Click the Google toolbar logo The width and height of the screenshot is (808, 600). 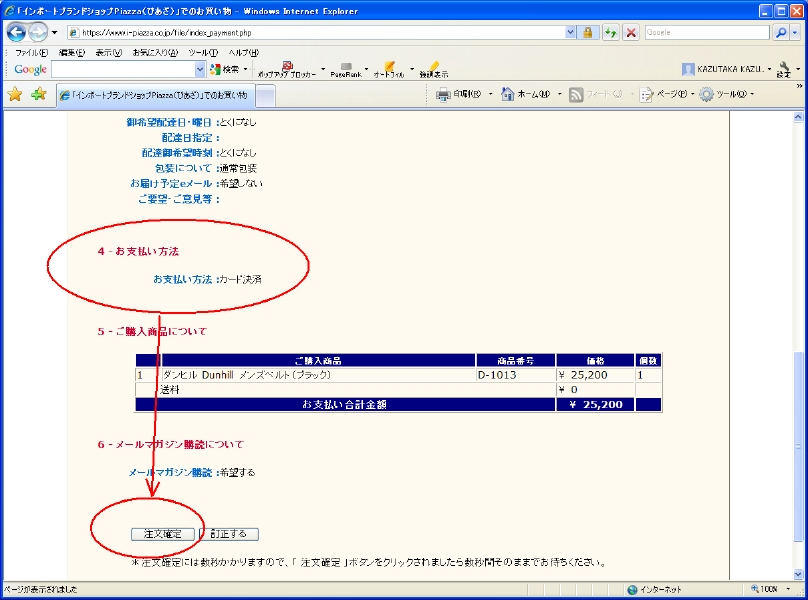30,69
